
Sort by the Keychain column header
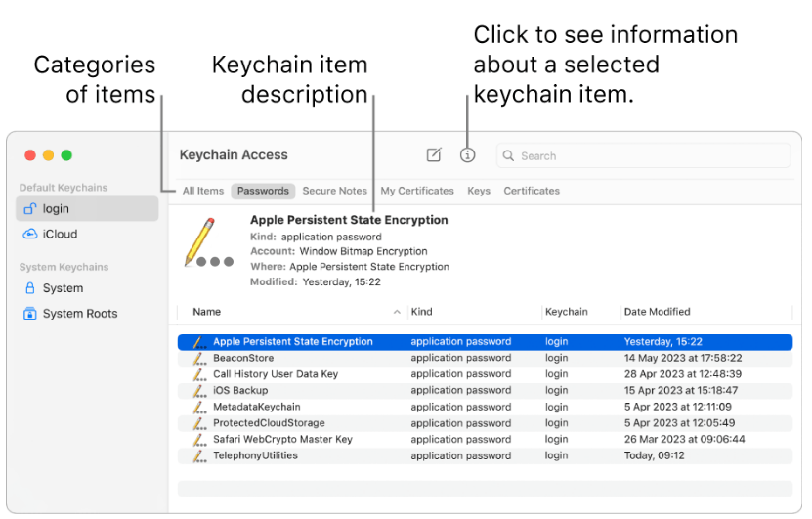[567, 312]
